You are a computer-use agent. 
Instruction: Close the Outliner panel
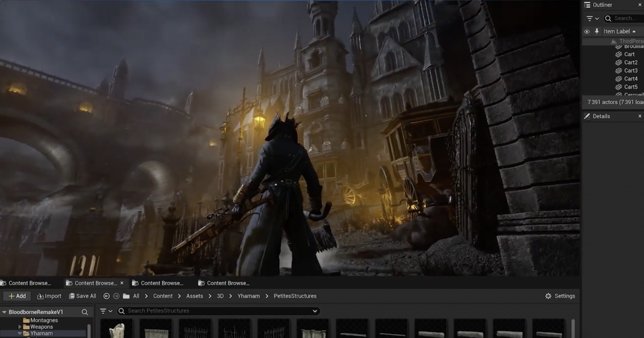coord(640,5)
